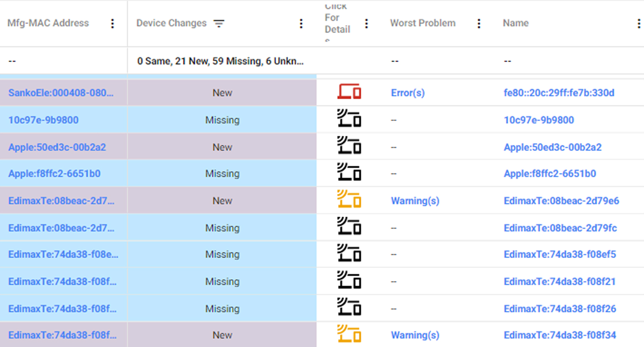Select the device changes summary cell

[x=220, y=61]
